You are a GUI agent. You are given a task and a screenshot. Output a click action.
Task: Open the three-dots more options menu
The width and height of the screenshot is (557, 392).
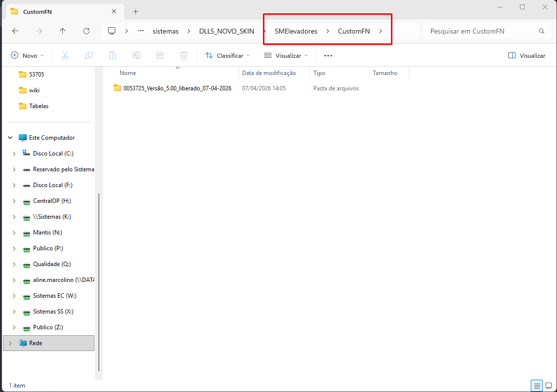pyautogui.click(x=328, y=56)
